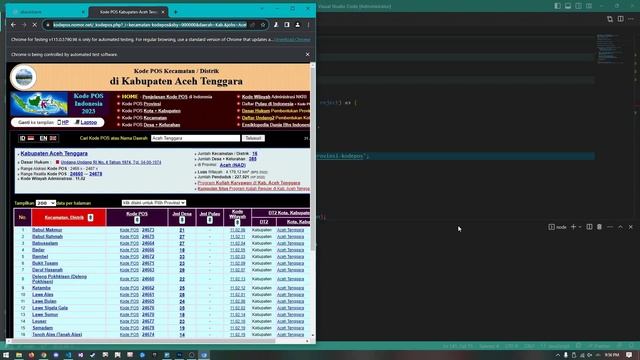Click the VS Code minimap preview
Viewport: 640px width, 360px height.
[x=610, y=49]
